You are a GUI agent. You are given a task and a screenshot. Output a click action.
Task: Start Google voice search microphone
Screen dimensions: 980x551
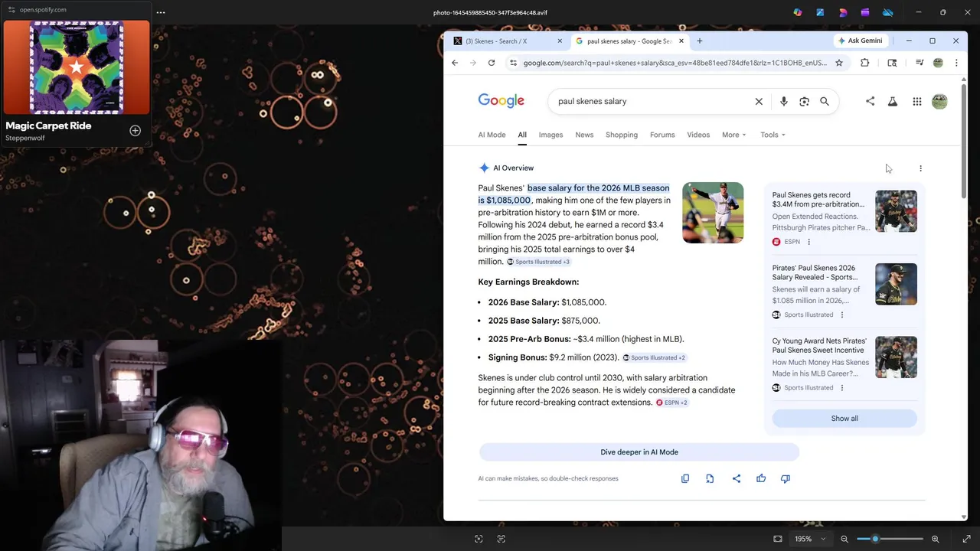[x=783, y=101]
